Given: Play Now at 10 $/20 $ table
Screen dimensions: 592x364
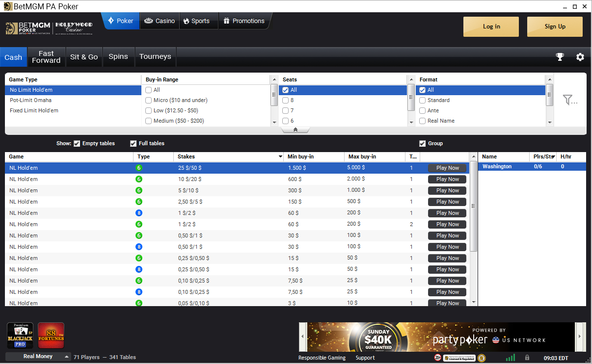Looking at the screenshot, I should [447, 179].
